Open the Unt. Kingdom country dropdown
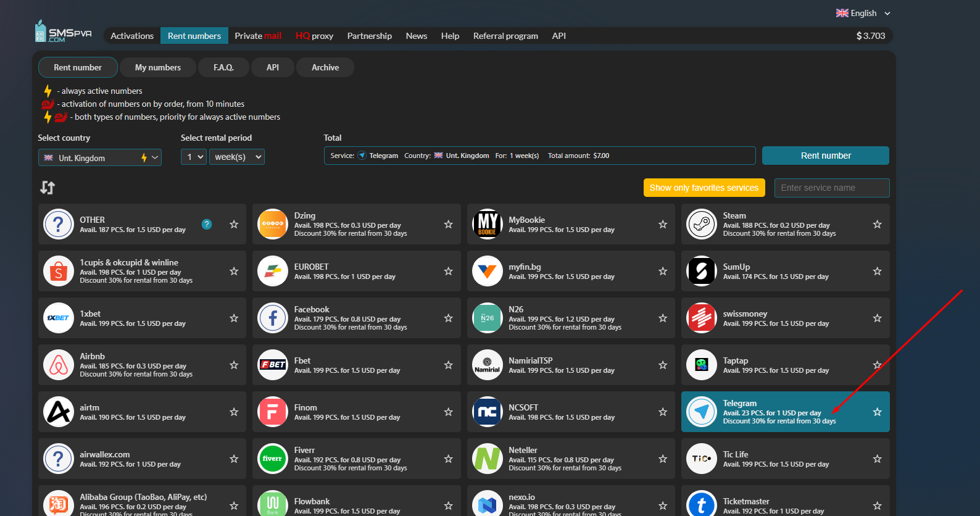Image resolution: width=980 pixels, height=516 pixels. coord(100,157)
